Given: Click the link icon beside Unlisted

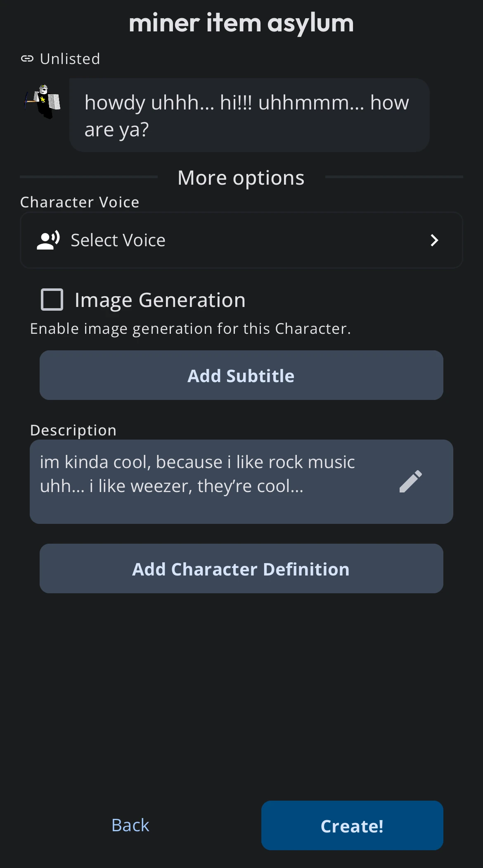Looking at the screenshot, I should click(27, 59).
